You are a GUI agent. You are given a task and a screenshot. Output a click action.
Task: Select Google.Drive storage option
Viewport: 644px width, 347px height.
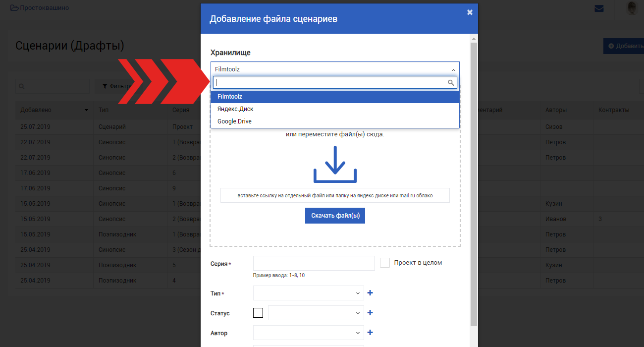(x=335, y=121)
